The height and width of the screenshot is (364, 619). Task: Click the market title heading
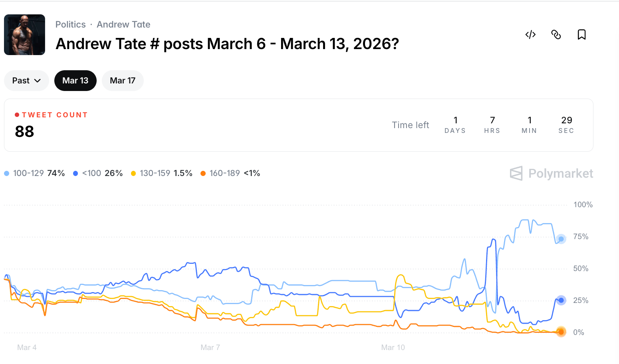coord(227,44)
